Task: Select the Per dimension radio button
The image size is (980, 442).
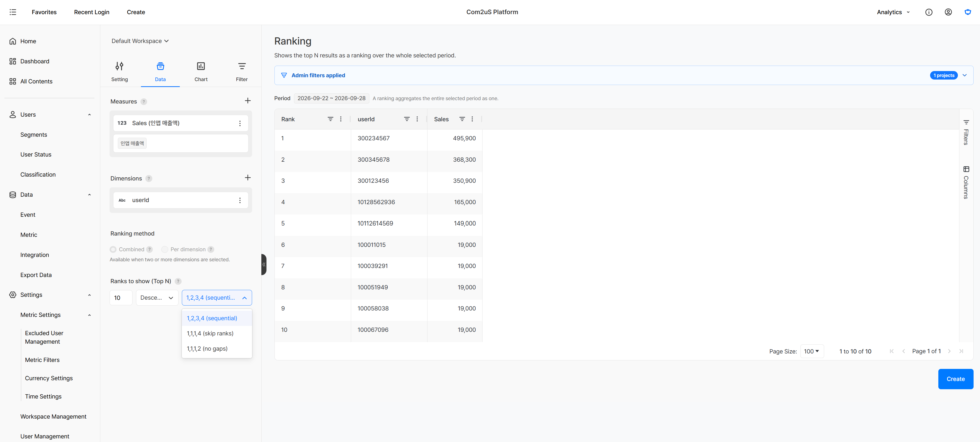Action: (165, 249)
